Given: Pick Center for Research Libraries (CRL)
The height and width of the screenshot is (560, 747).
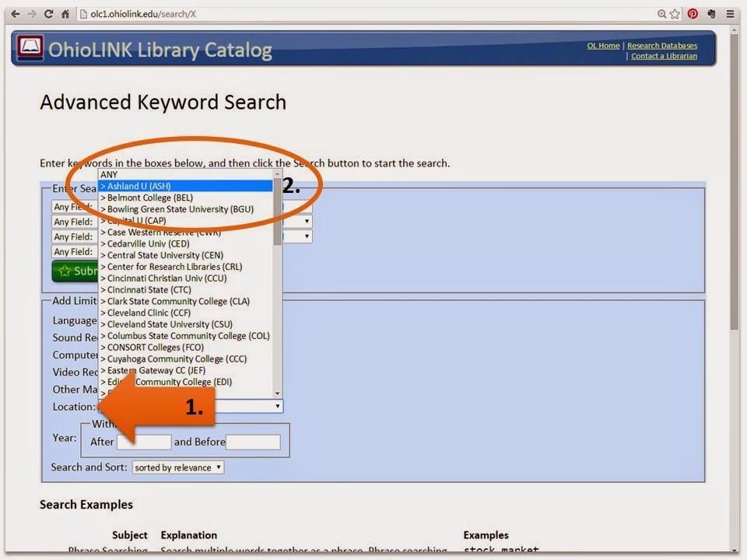Looking at the screenshot, I should point(185,267).
